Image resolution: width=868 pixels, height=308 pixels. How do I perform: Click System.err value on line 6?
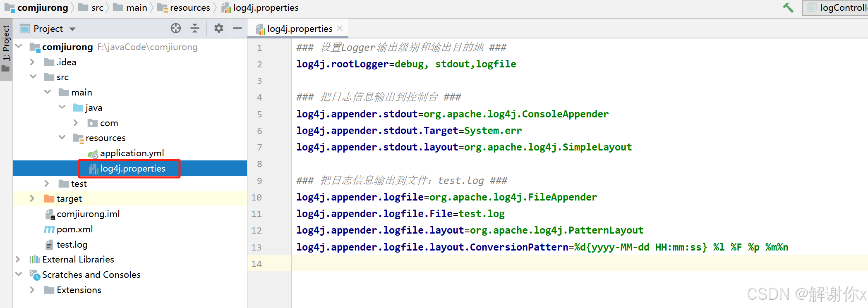point(493,131)
